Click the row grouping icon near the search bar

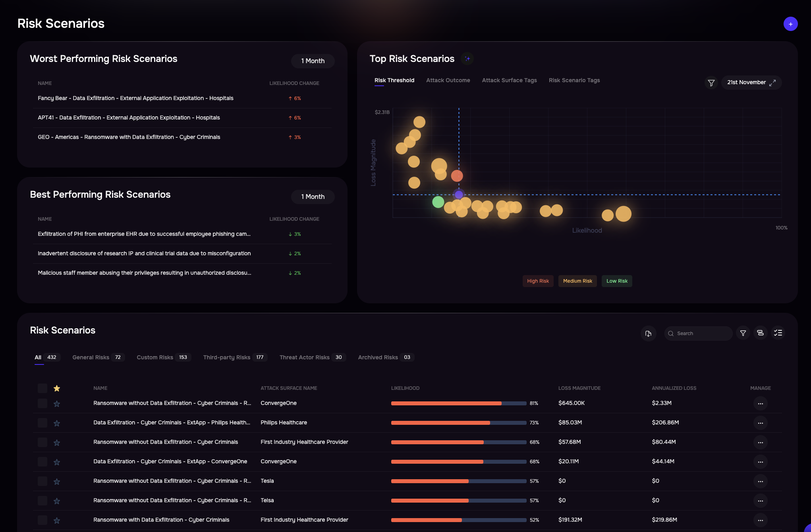pos(761,333)
